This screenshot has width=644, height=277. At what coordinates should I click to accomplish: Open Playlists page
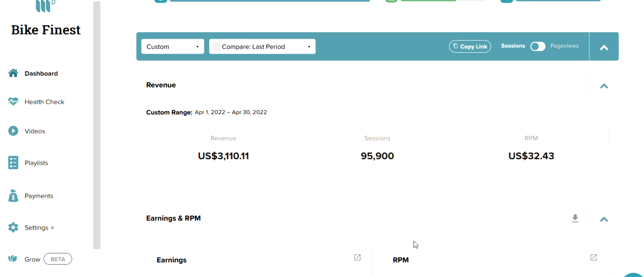click(x=36, y=163)
